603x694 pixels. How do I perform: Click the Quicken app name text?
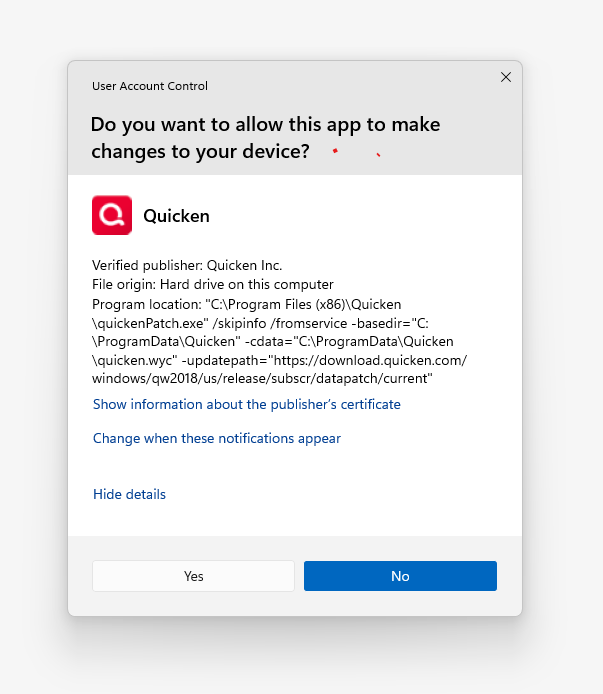point(177,216)
